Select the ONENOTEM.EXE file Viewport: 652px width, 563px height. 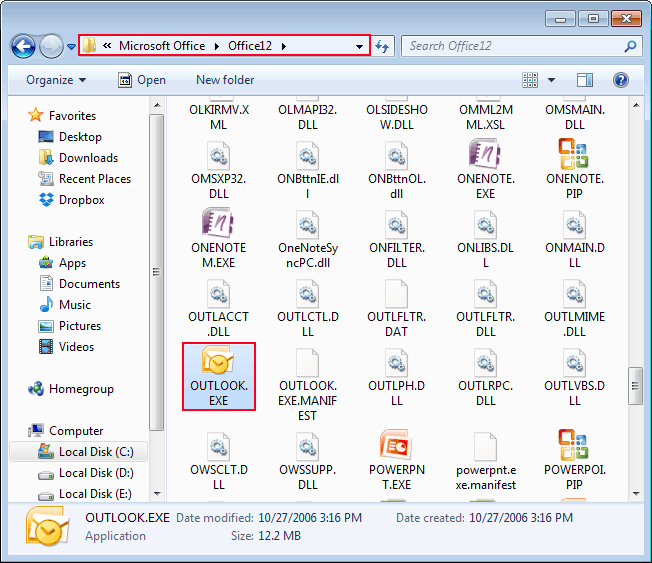pyautogui.click(x=219, y=238)
